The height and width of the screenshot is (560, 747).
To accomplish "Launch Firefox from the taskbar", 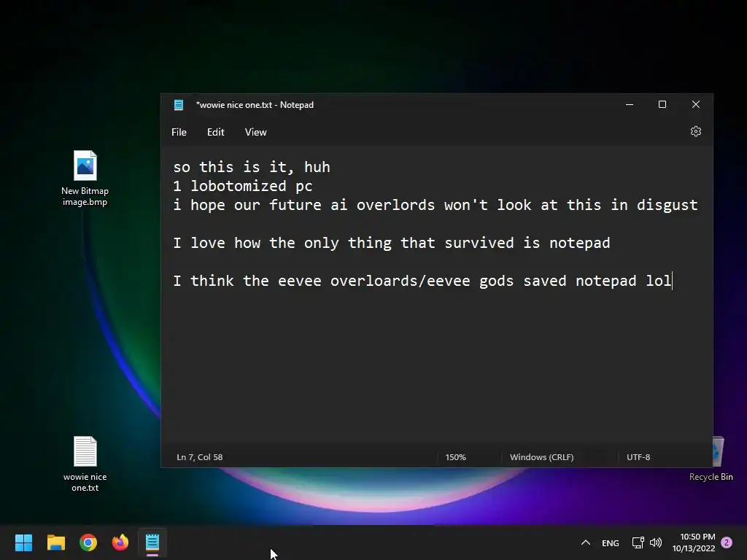I will tap(120, 542).
